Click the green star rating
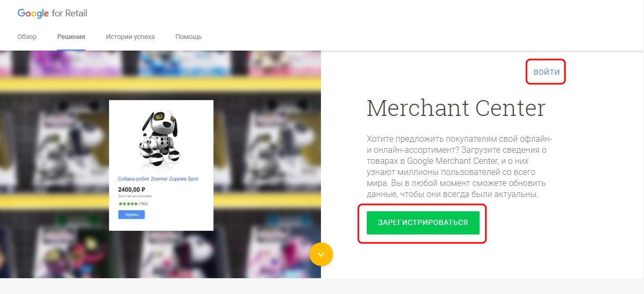The height and width of the screenshot is (294, 644). click(x=128, y=203)
